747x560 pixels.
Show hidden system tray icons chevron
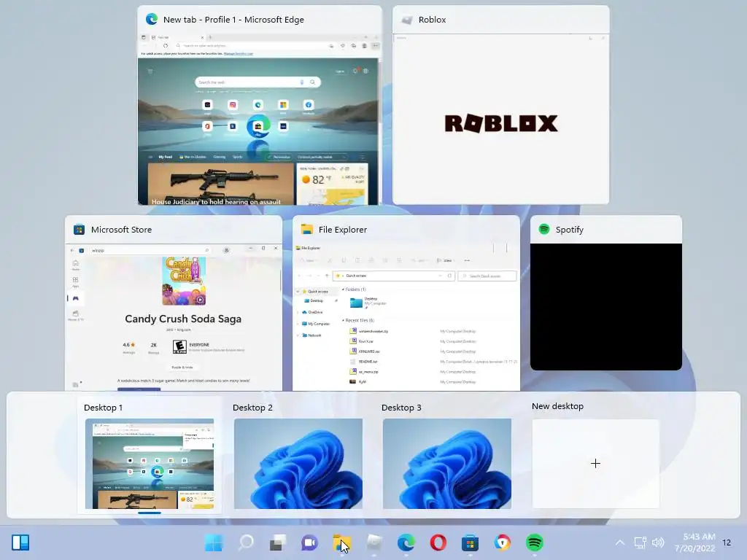pyautogui.click(x=620, y=542)
